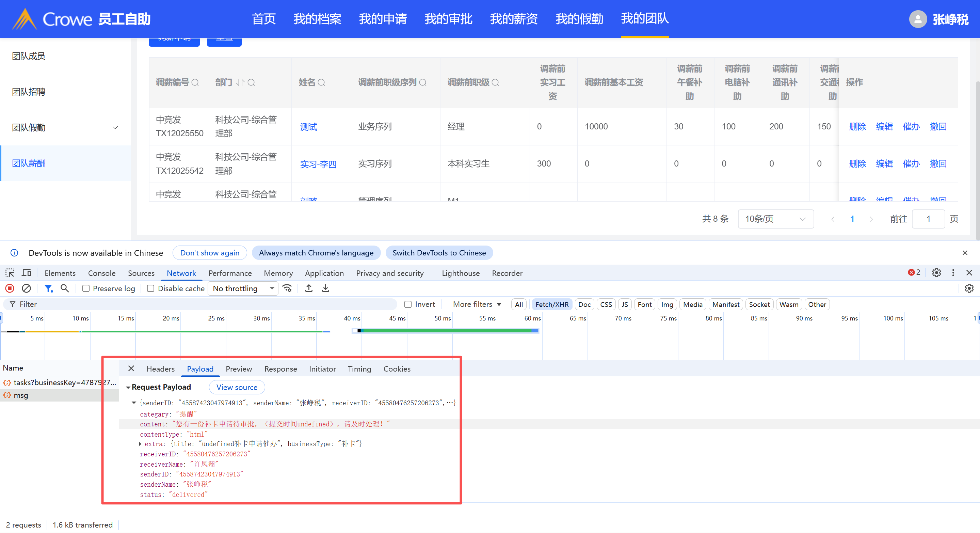The image size is (980, 533).
Task: Toggle the device toolbar icon
Action: (x=26, y=273)
